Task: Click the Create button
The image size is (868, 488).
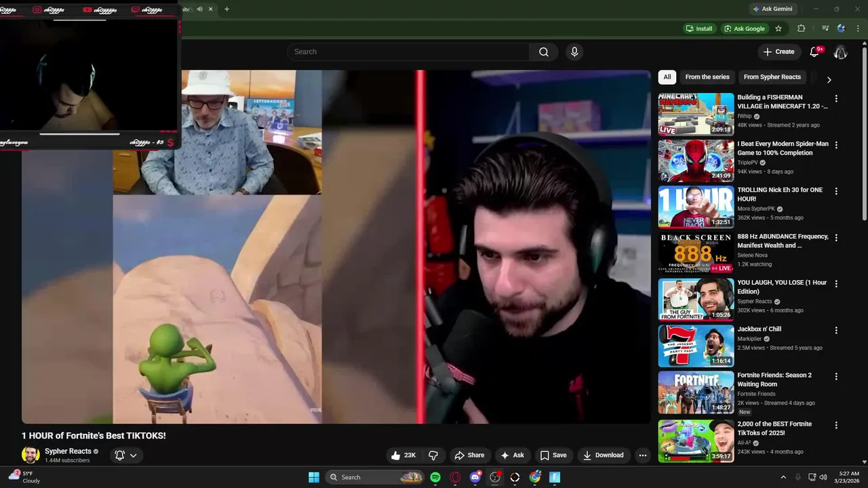Action: [x=778, y=52]
